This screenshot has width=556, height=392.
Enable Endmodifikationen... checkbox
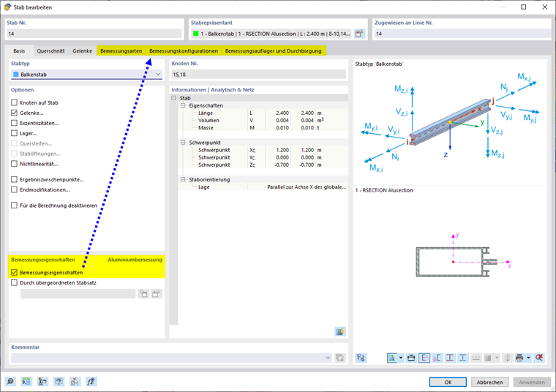(14, 189)
